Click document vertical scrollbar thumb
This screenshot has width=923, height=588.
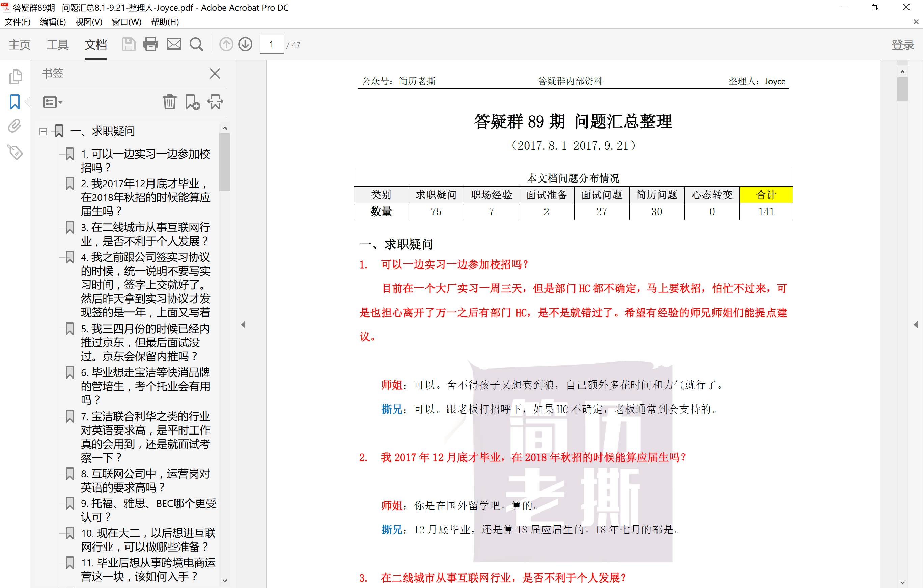[902, 89]
